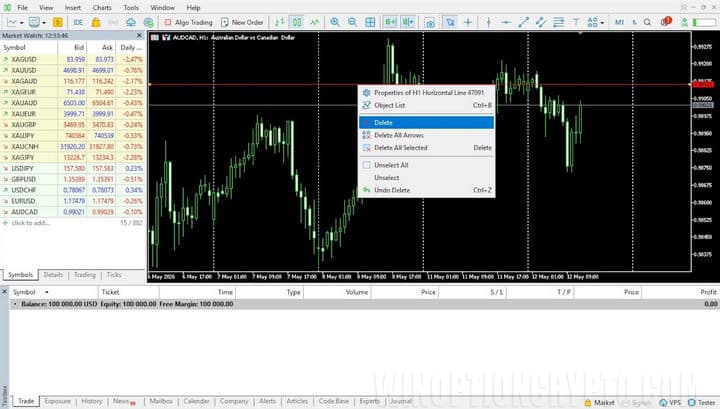Select the text label tool

click(576, 22)
